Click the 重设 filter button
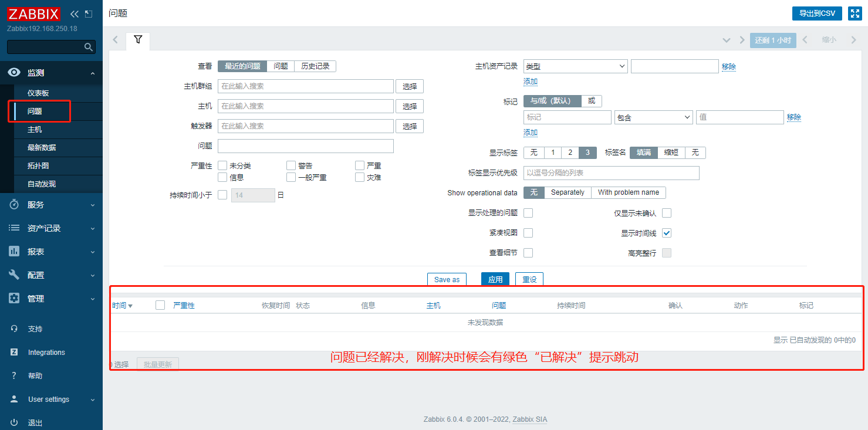The height and width of the screenshot is (430, 868). [x=529, y=279]
